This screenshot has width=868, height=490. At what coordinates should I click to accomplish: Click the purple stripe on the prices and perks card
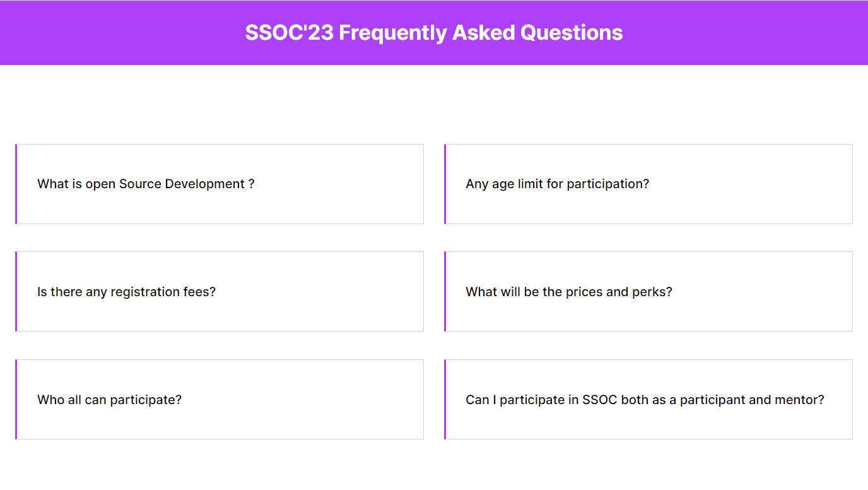pos(445,292)
